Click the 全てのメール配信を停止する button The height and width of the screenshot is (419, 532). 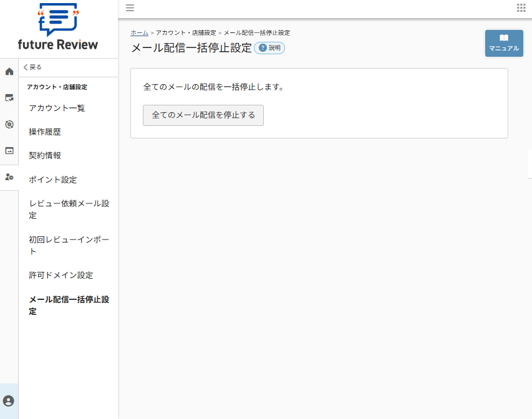point(203,115)
